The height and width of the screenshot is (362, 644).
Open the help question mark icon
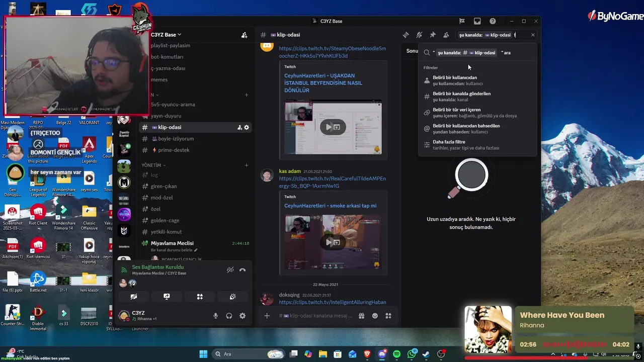coord(493,21)
